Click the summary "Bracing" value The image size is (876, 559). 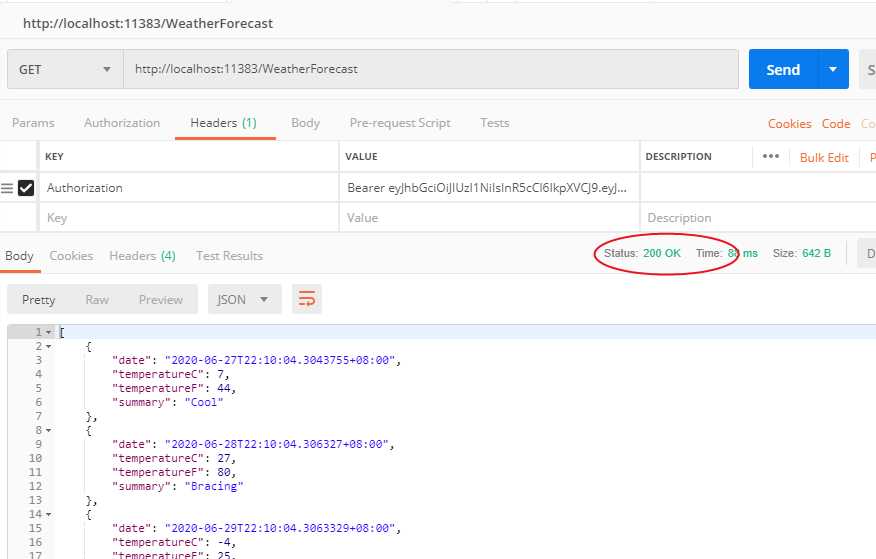coord(214,486)
